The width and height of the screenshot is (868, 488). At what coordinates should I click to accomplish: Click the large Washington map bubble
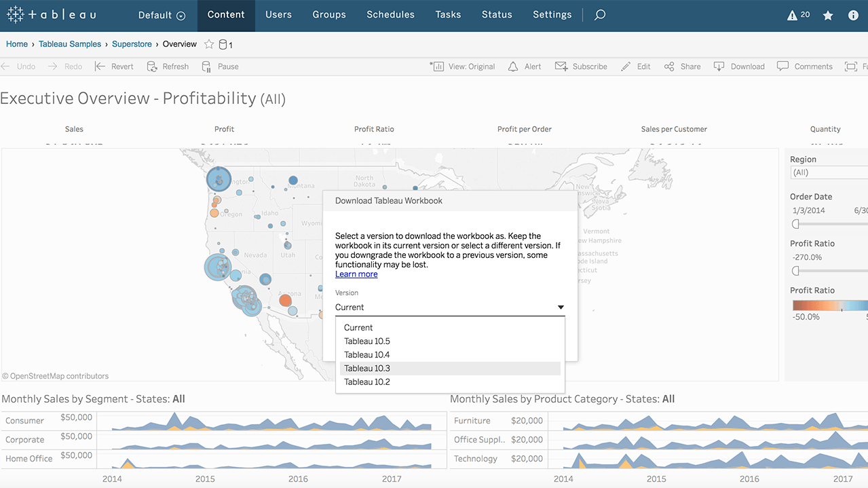[219, 179]
